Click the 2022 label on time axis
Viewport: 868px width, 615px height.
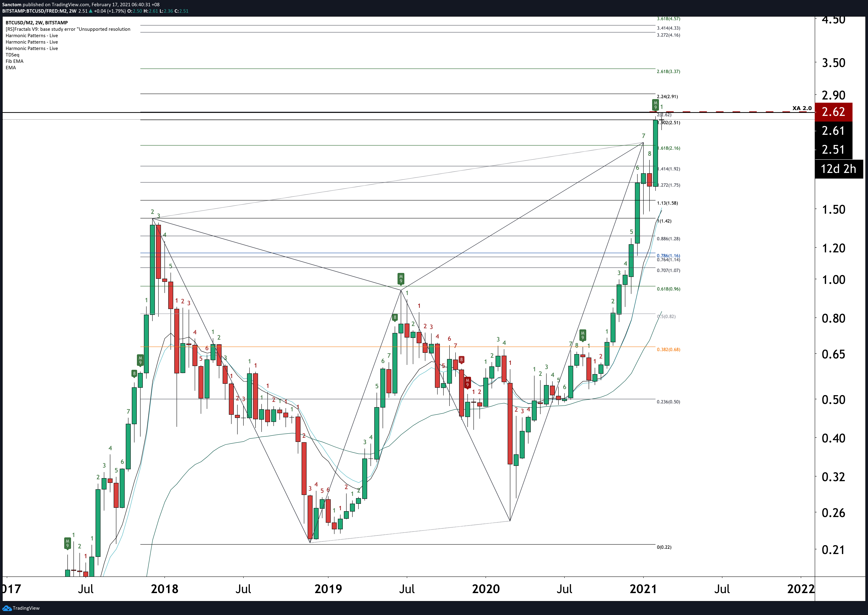point(801,589)
